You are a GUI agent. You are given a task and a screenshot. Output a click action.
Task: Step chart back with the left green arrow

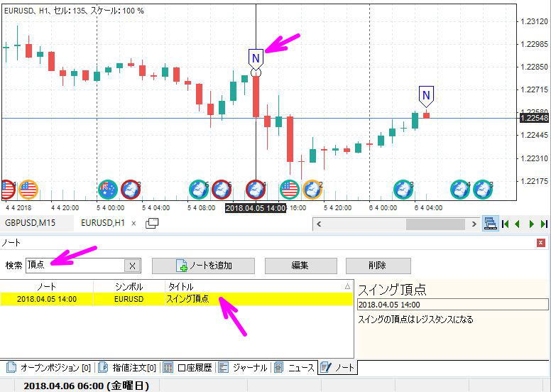(518, 224)
